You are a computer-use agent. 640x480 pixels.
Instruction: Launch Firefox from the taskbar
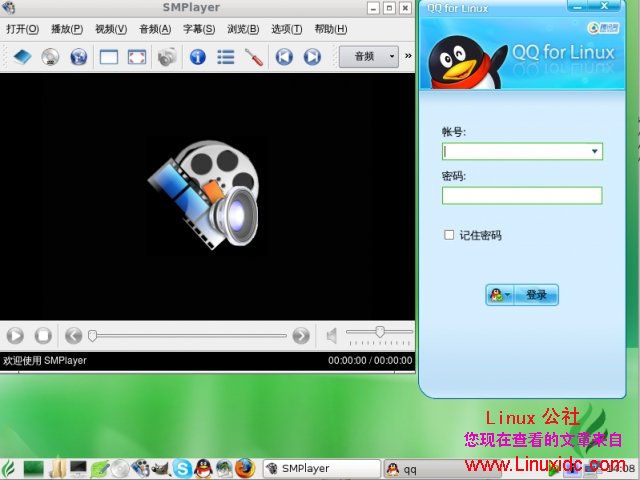pos(245,469)
